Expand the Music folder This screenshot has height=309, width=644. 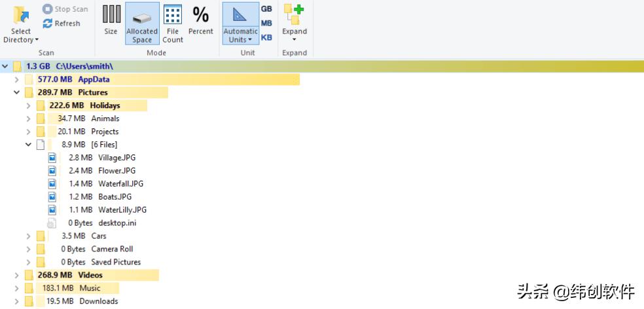(x=16, y=289)
